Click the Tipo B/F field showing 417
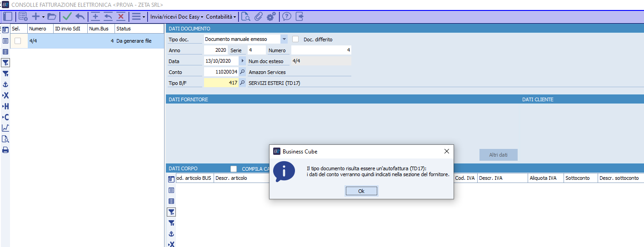Screen dimensions: 644x247 (x=221, y=83)
